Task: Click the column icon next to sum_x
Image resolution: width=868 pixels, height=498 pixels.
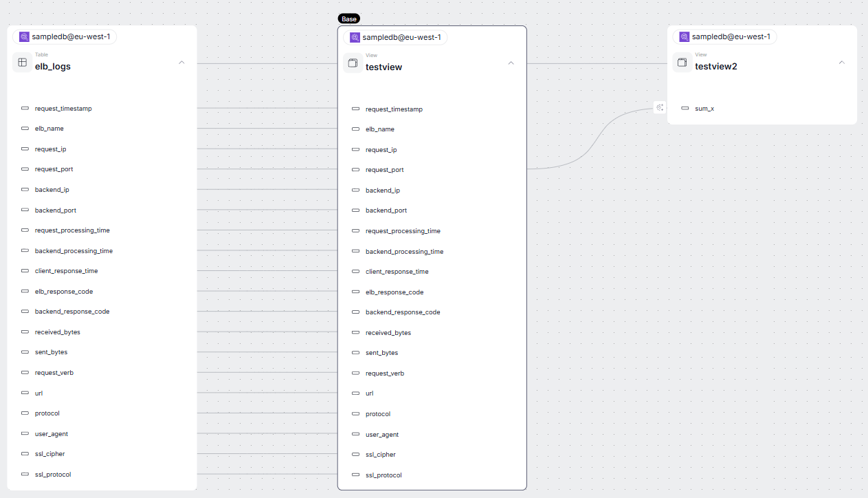Action: 685,109
